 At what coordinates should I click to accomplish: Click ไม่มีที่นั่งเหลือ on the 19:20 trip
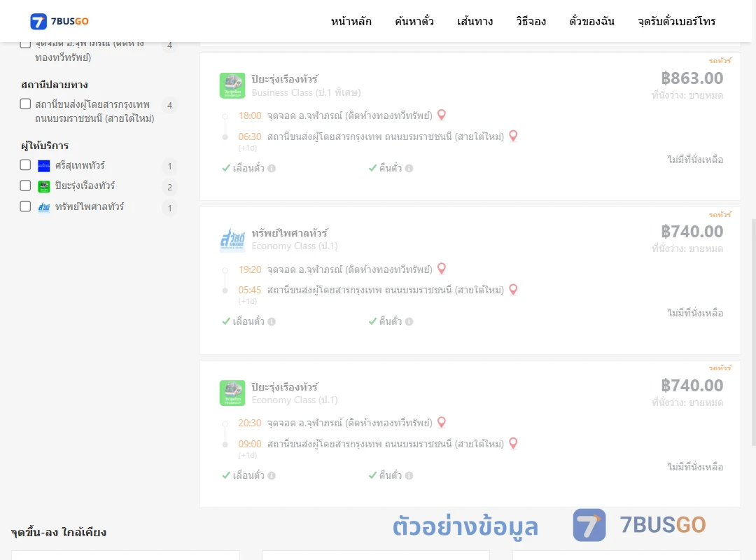(x=695, y=313)
